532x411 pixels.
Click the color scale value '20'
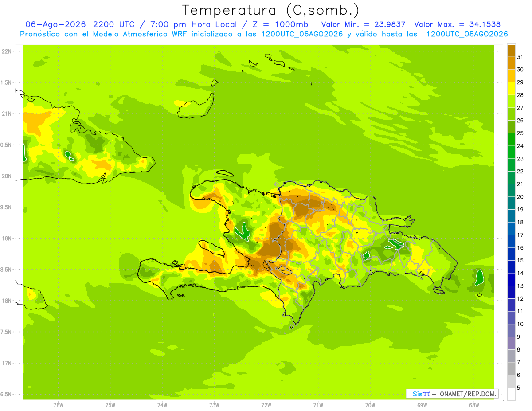pos(520,197)
